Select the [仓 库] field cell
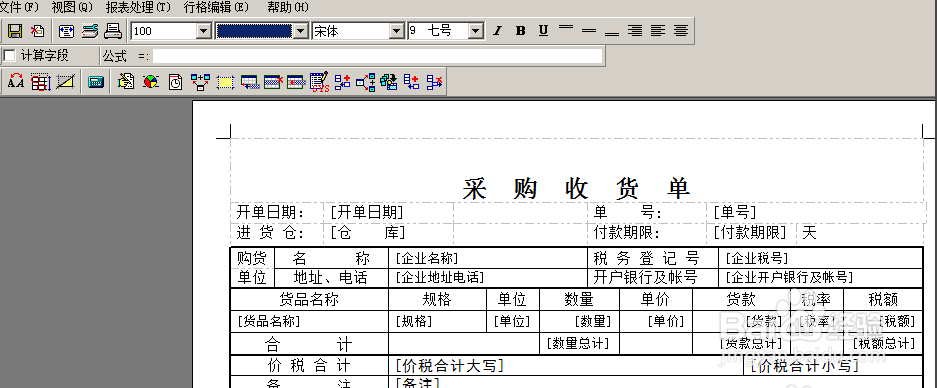Viewport: 937px width, 388px height. point(388,233)
